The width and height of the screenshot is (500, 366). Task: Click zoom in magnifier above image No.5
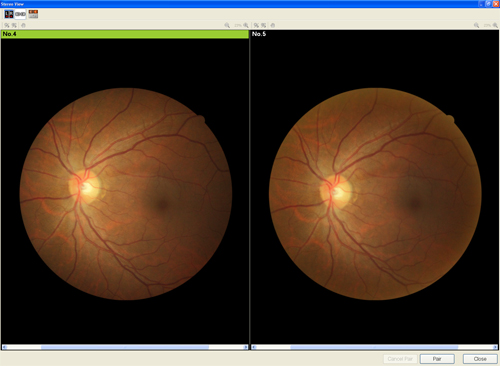tap(495, 25)
